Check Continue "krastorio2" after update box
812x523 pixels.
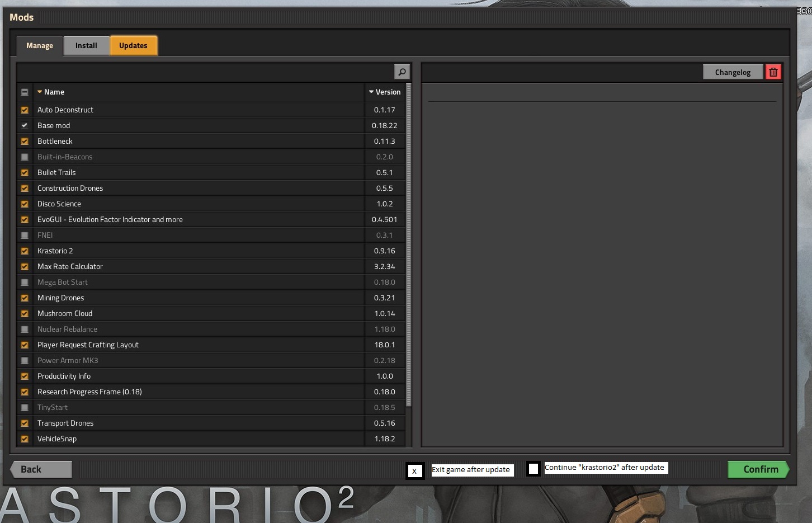pos(534,469)
